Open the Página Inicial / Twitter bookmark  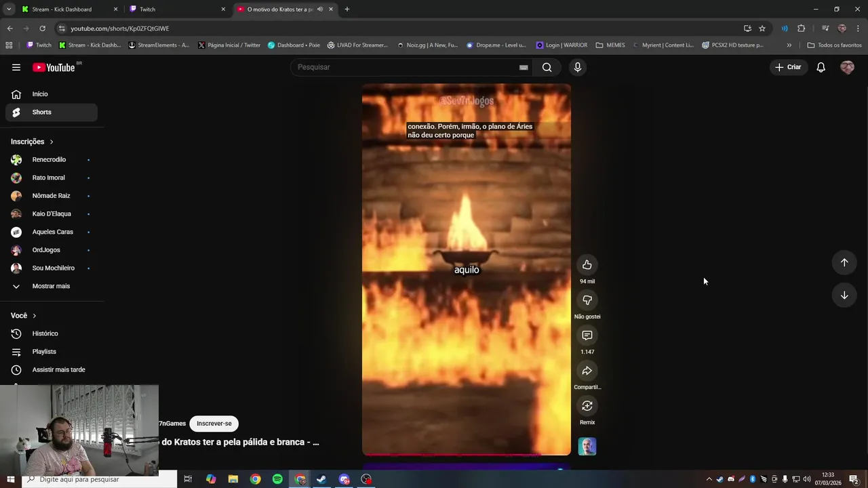click(x=229, y=45)
